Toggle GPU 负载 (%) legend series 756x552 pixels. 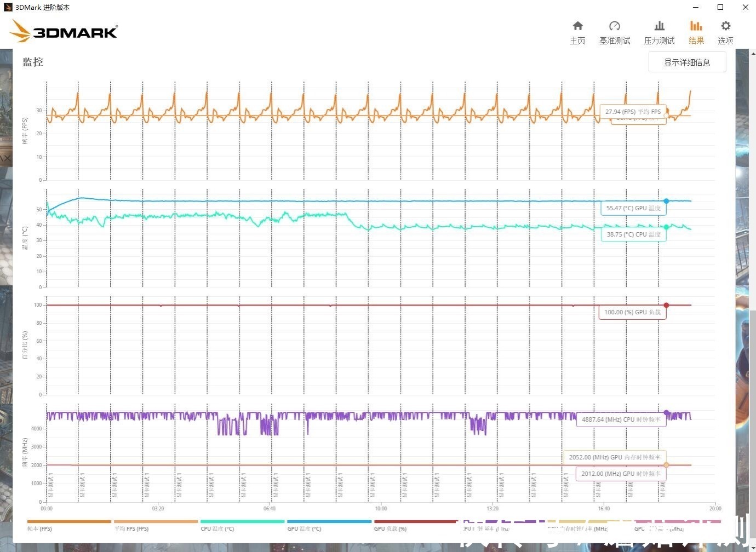pos(416,525)
